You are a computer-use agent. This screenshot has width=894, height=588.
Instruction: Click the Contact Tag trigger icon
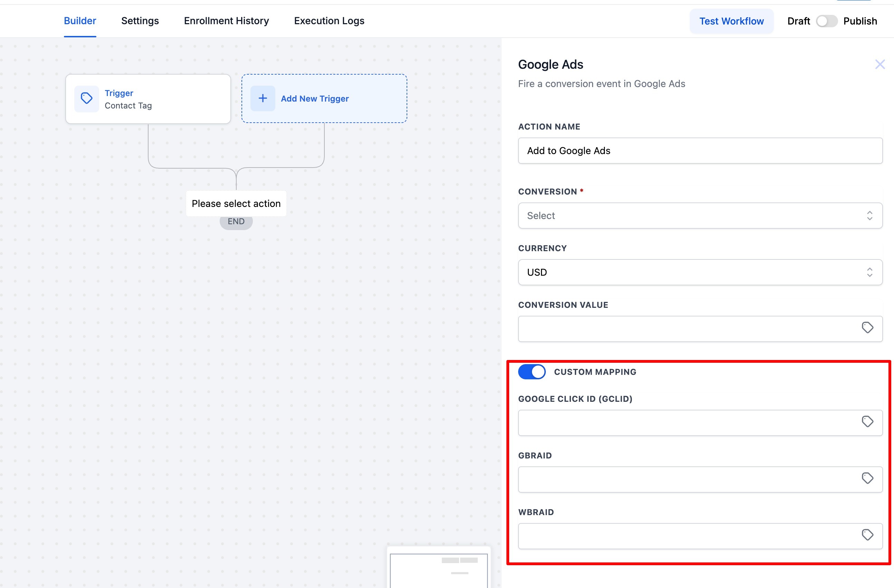86,99
